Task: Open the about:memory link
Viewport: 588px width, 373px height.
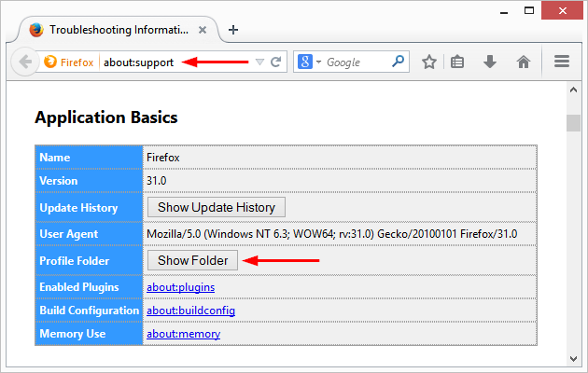Action: [183, 334]
